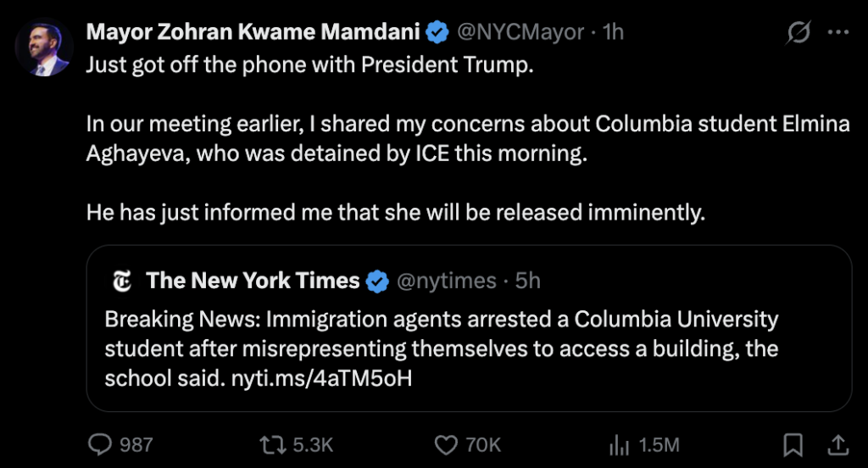
Task: Open the view analytics bar icon
Action: click(620, 443)
